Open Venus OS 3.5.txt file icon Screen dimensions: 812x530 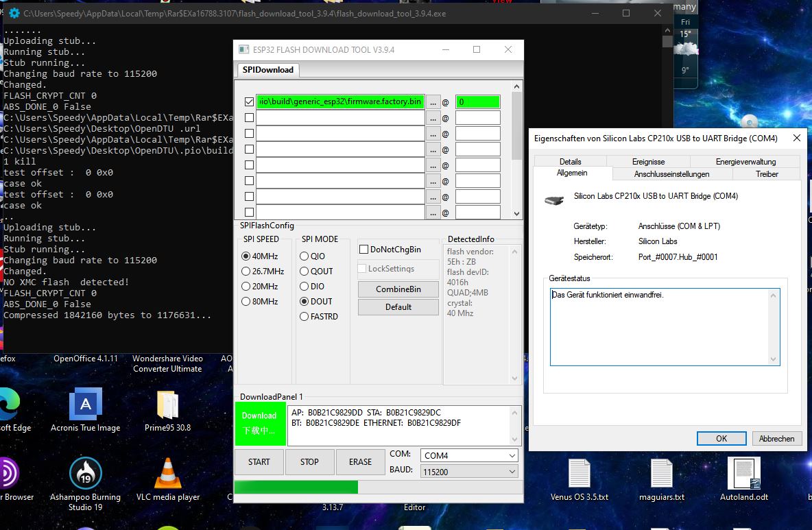coord(579,474)
